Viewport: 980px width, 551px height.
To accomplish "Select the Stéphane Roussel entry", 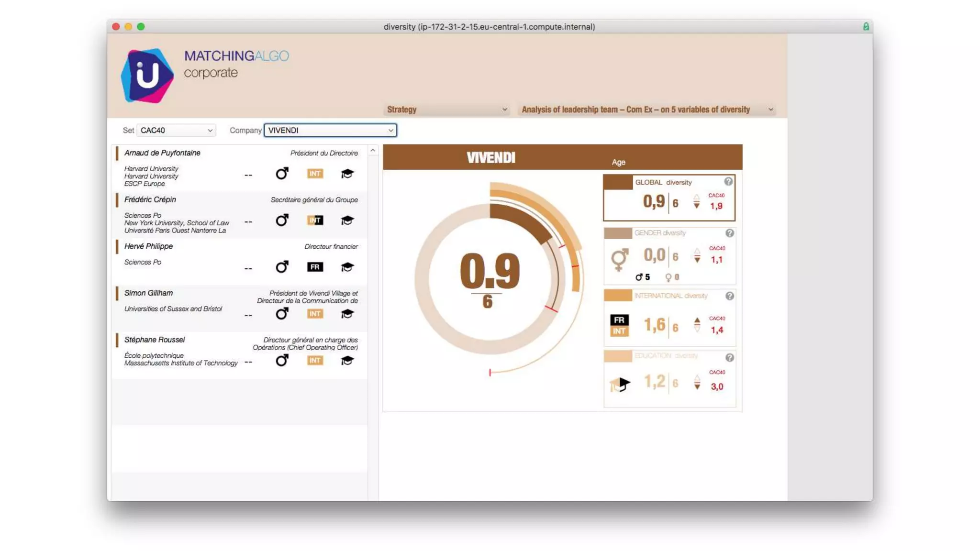I will [x=154, y=340].
